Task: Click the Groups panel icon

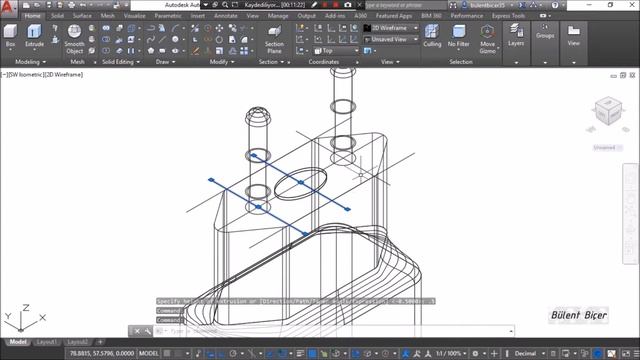Action: point(545,31)
